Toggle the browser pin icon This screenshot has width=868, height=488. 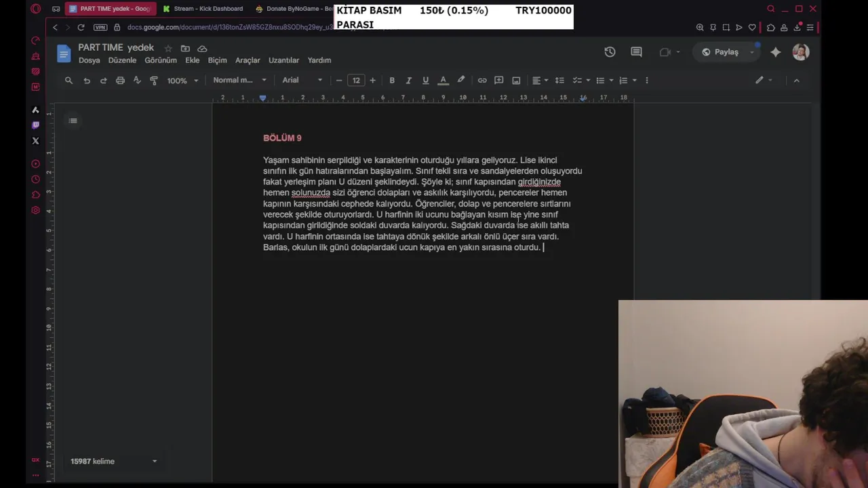[x=713, y=27]
